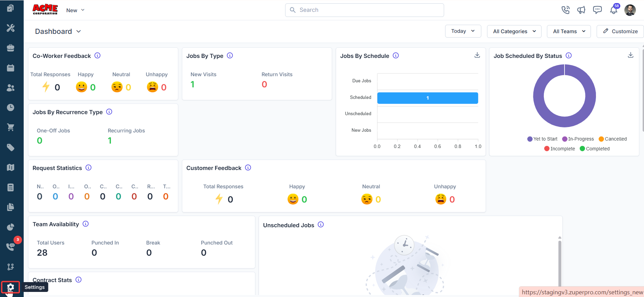Expand the New dropdown beside the logo
Viewport: 644px width, 297px height.
coord(75,10)
